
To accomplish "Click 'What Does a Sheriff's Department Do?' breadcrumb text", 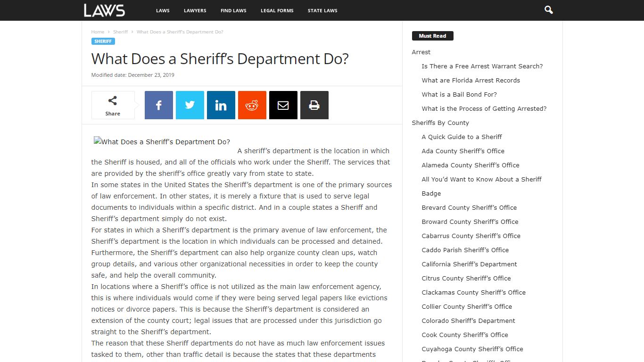I will coord(180,32).
